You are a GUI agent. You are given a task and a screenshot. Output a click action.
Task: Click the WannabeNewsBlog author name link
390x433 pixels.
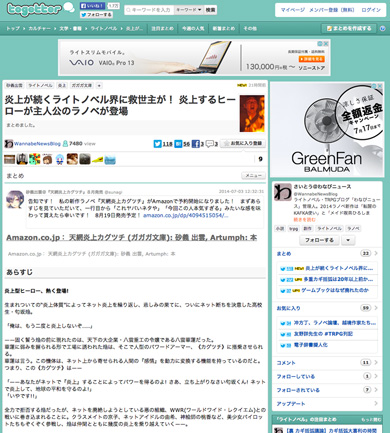pos(37,144)
